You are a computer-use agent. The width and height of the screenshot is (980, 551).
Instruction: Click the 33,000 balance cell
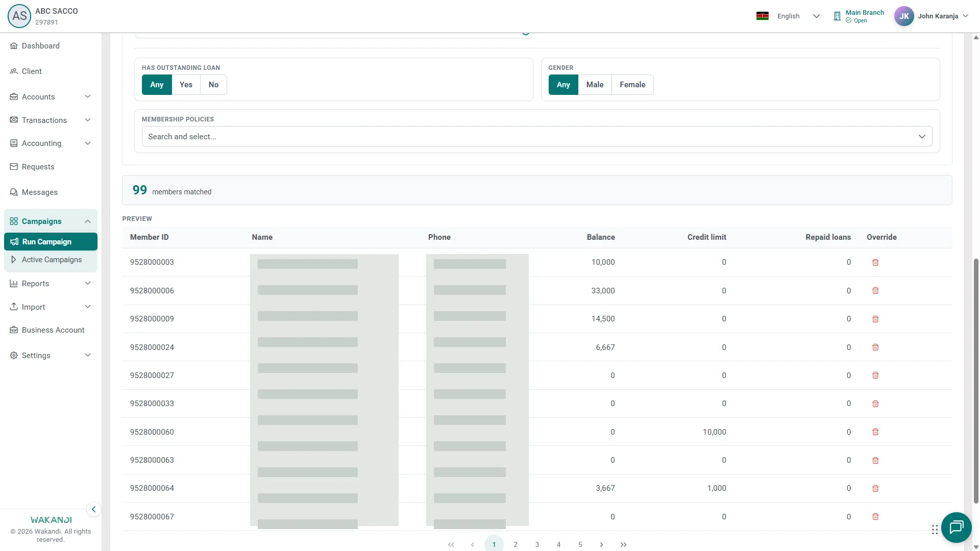click(x=603, y=291)
